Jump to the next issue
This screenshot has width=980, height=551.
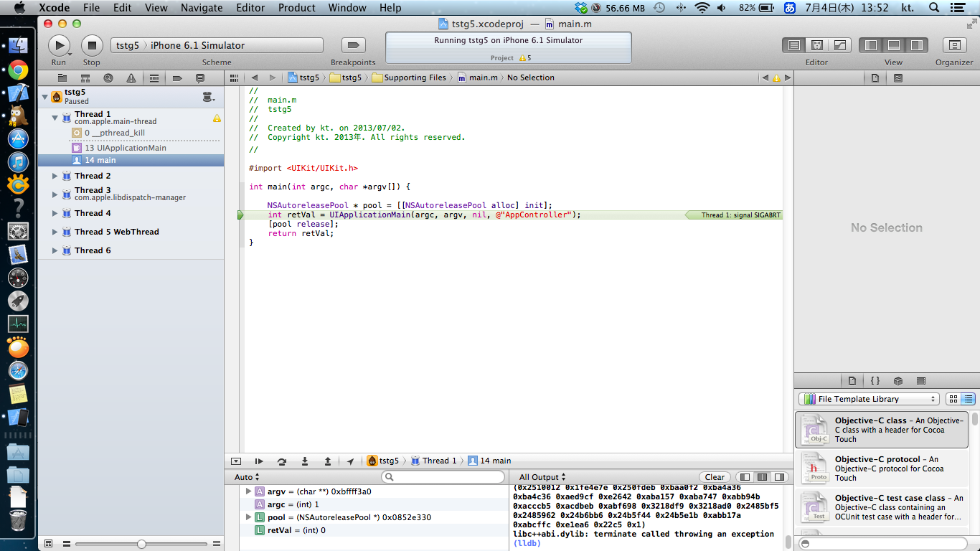tap(788, 77)
